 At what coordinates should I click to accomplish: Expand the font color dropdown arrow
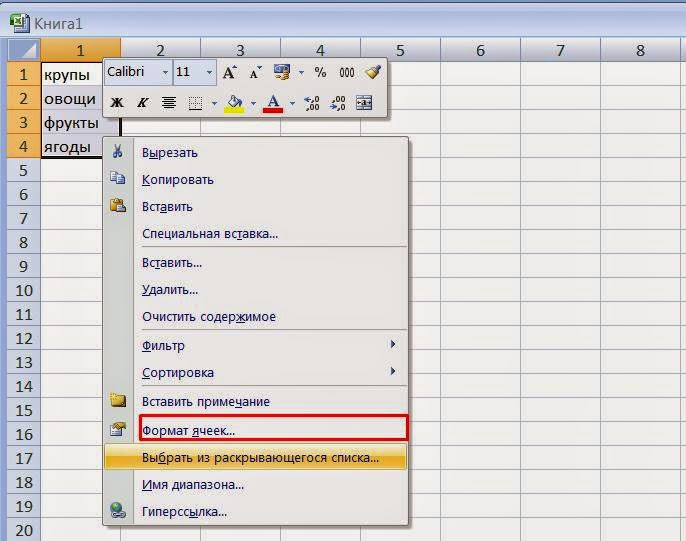pos(292,103)
